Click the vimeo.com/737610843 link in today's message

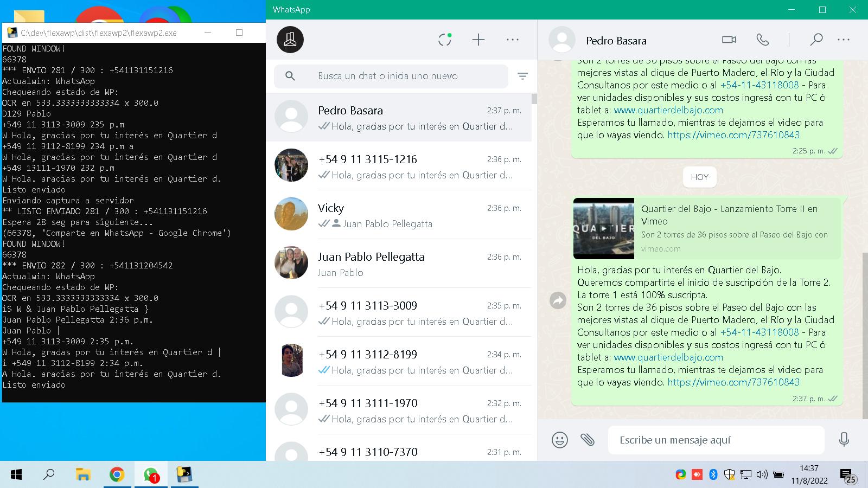tap(733, 382)
